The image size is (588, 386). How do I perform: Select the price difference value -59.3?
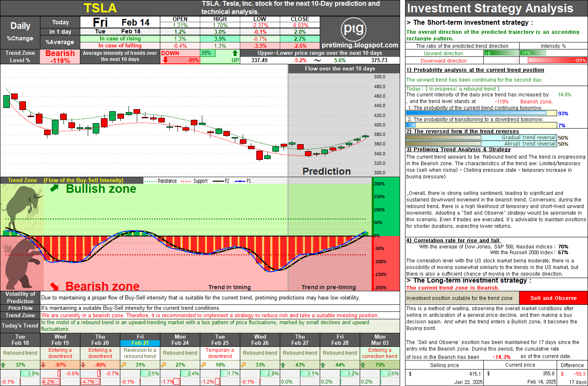580,374
